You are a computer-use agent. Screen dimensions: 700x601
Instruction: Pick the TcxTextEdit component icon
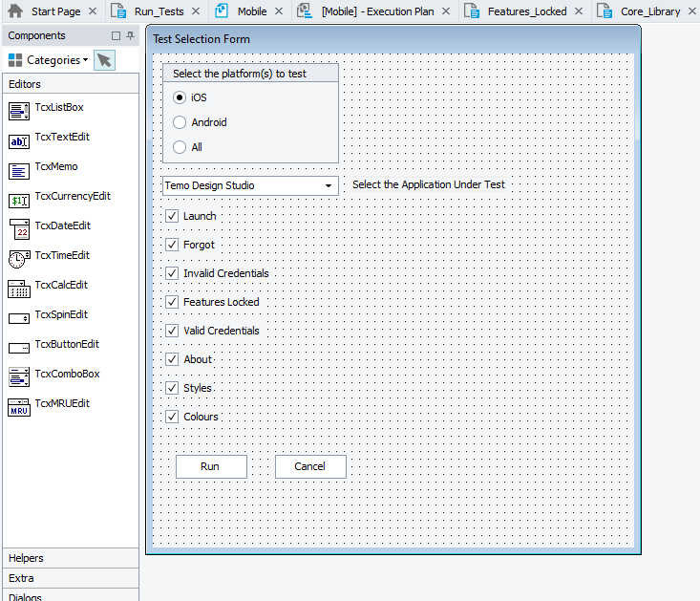19,141
